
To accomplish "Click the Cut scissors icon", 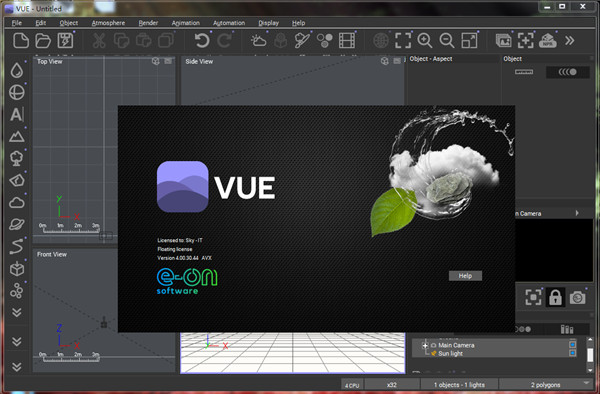I will [x=99, y=41].
